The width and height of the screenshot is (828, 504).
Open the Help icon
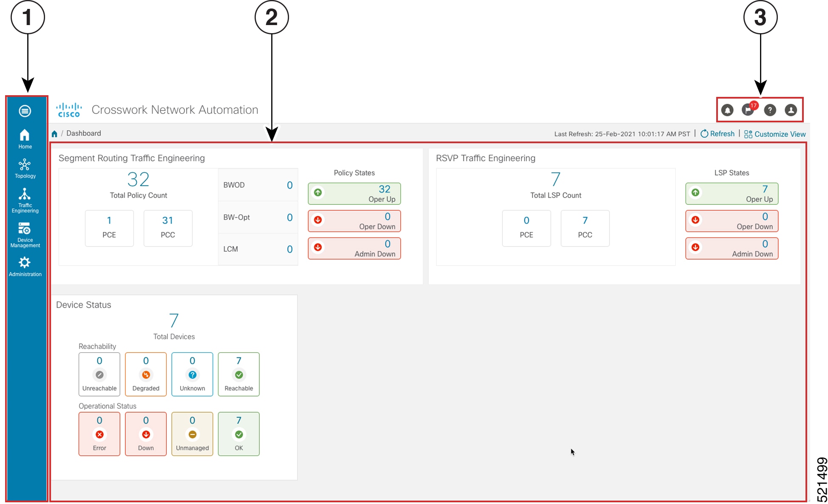(x=770, y=110)
